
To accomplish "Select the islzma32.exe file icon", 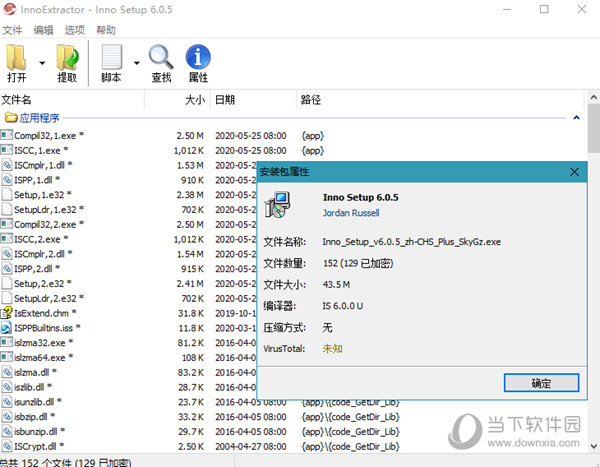I will pyautogui.click(x=7, y=343).
